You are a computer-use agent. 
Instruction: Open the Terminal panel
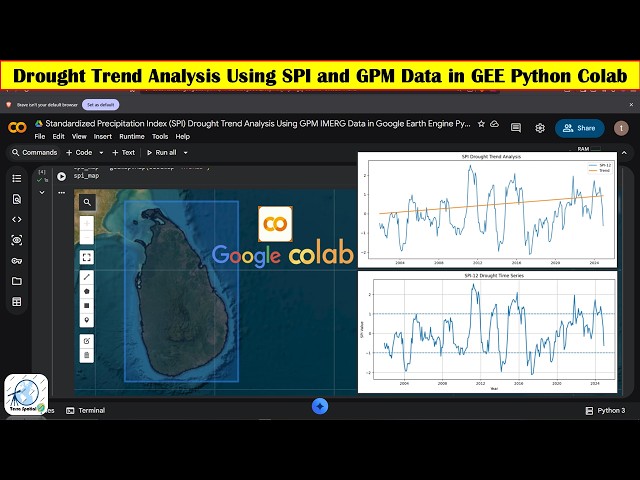pos(86,411)
